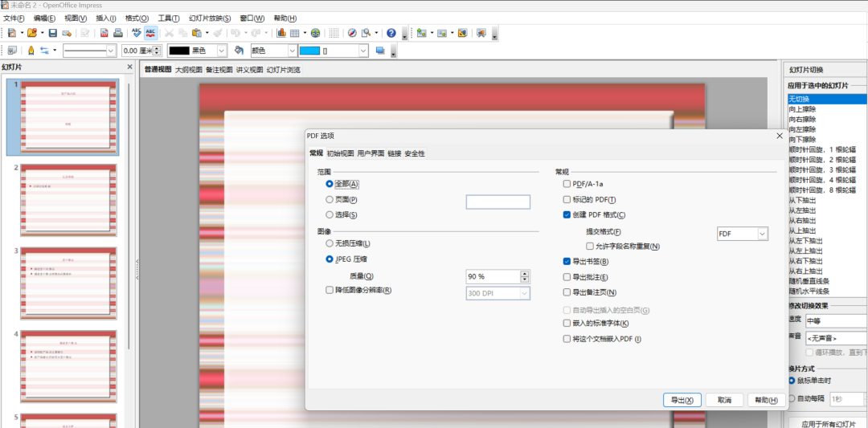
Task: Click the Slide show presentation icon
Action: pos(481,33)
